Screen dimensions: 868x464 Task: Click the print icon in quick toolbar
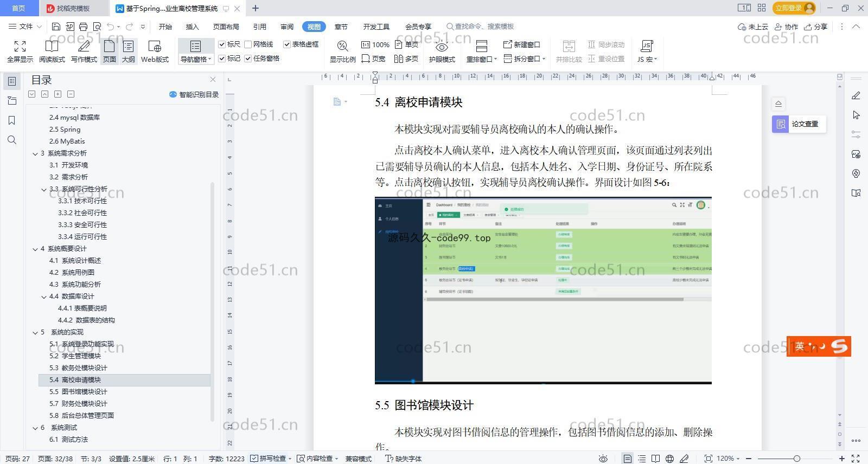click(83, 27)
